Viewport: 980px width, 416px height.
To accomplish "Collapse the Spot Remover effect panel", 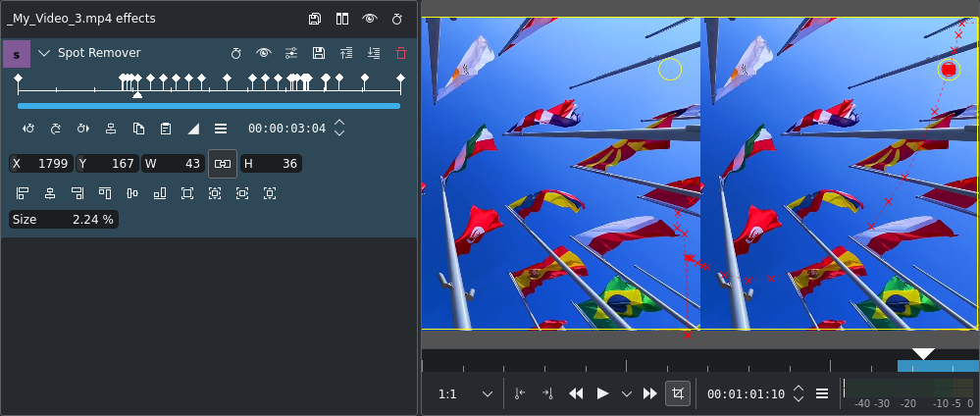I will [x=43, y=53].
